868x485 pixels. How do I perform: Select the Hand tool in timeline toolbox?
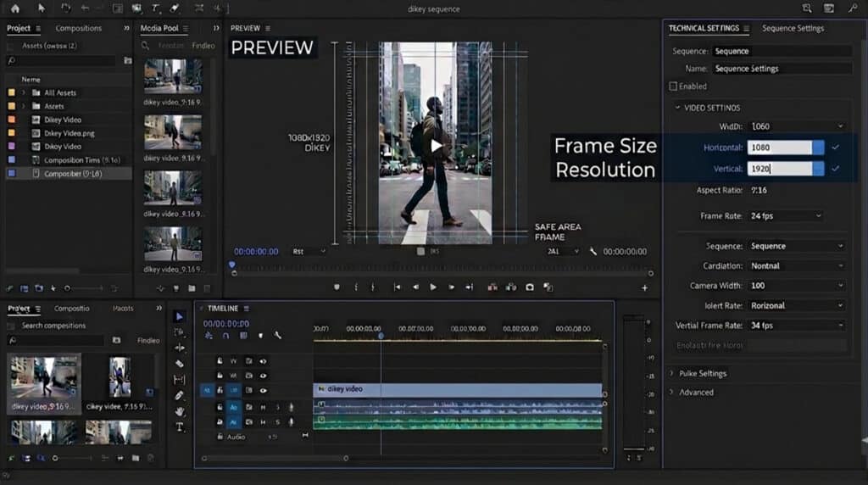coord(180,411)
